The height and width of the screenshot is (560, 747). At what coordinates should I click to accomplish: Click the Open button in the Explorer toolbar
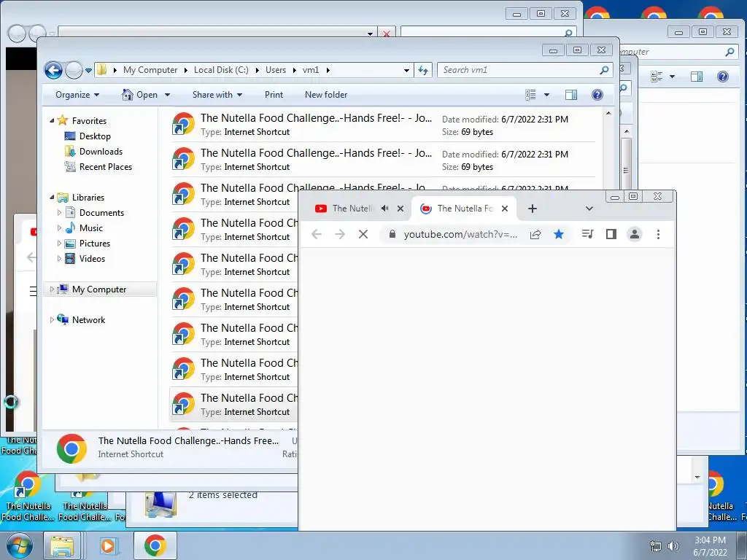coord(139,95)
